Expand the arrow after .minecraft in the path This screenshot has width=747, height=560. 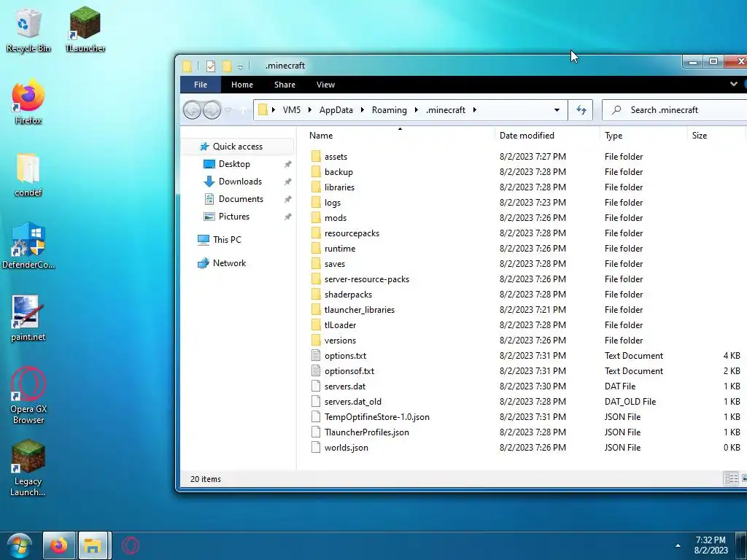coord(474,110)
